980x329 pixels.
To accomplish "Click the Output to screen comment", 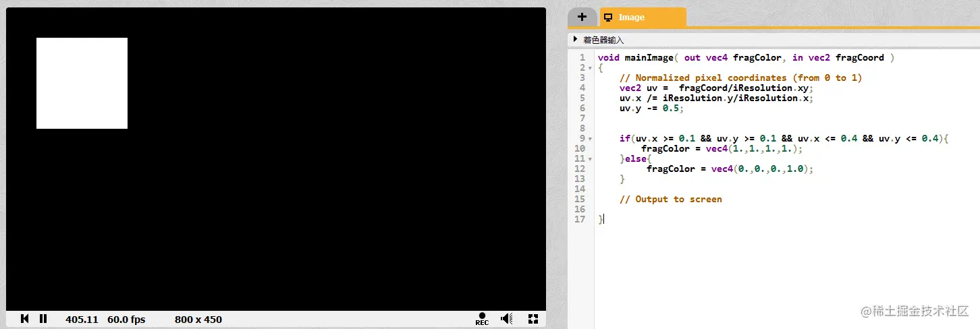I will pos(670,199).
